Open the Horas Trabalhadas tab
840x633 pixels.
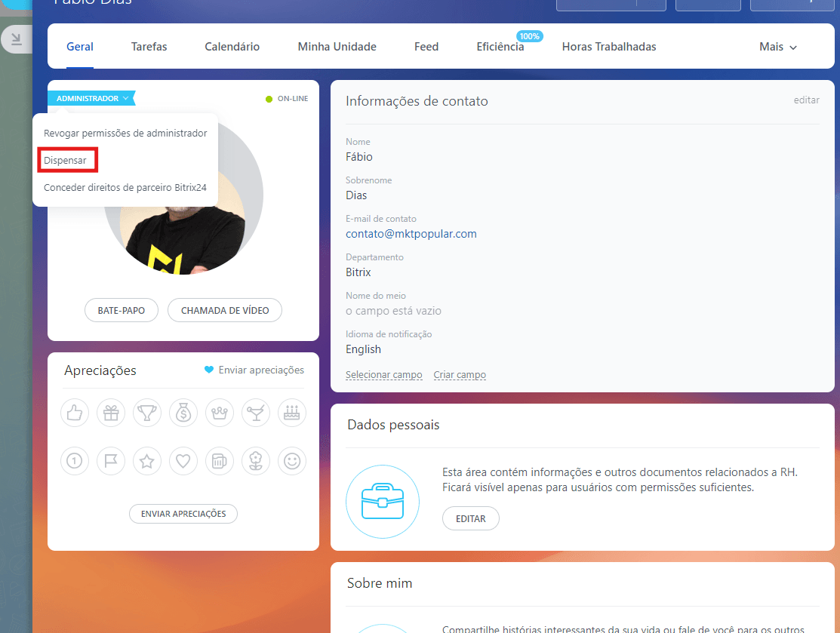click(608, 47)
